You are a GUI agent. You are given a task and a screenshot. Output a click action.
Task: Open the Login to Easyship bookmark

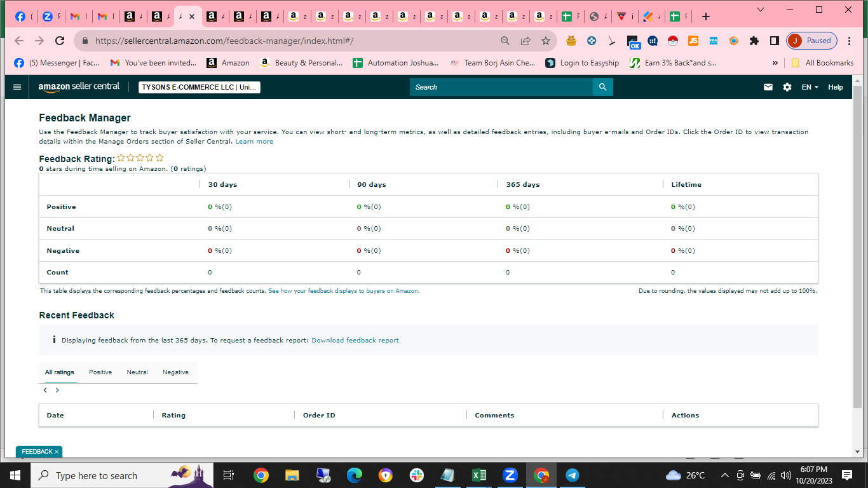583,63
